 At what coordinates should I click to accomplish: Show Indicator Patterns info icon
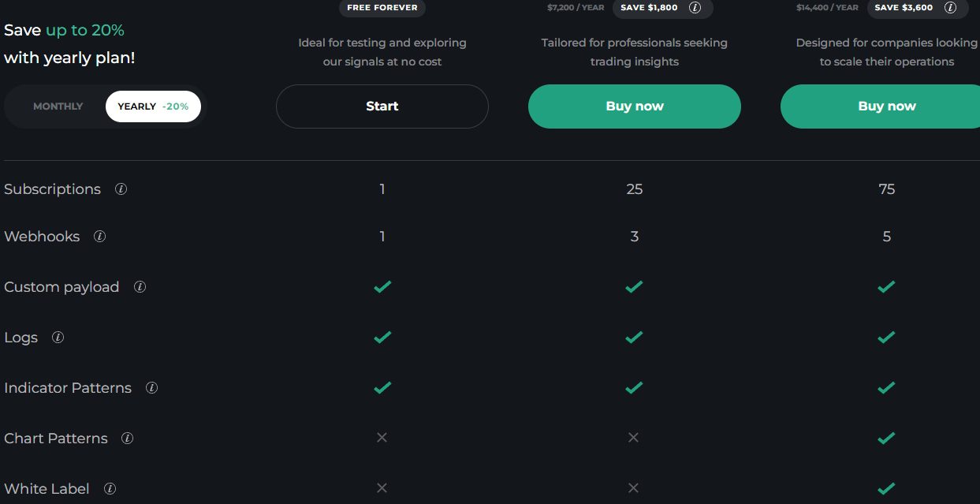(x=152, y=388)
